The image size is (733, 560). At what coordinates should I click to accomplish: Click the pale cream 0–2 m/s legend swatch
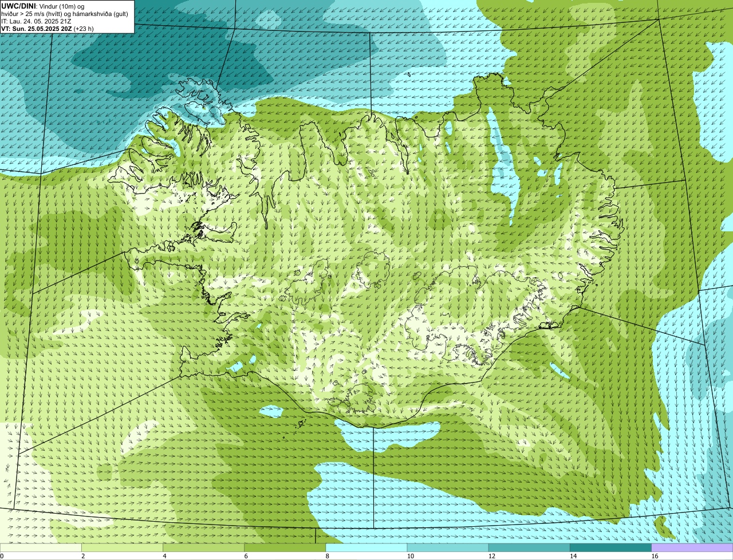pyautogui.click(x=41, y=547)
